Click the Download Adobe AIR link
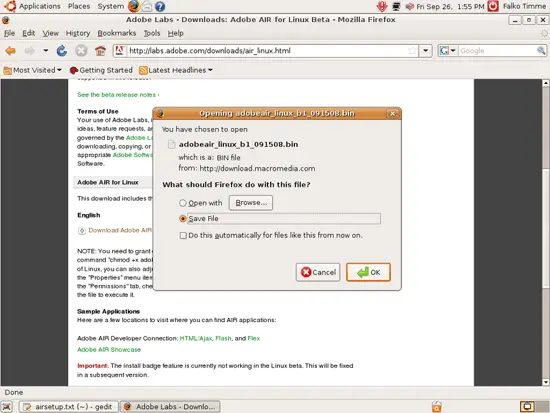 (x=120, y=230)
